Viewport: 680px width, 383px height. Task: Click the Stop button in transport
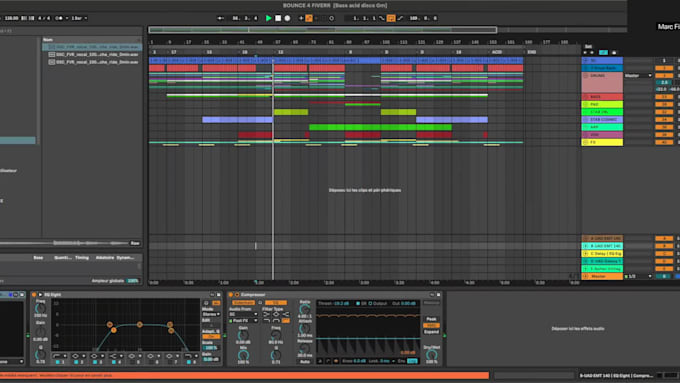click(x=278, y=18)
